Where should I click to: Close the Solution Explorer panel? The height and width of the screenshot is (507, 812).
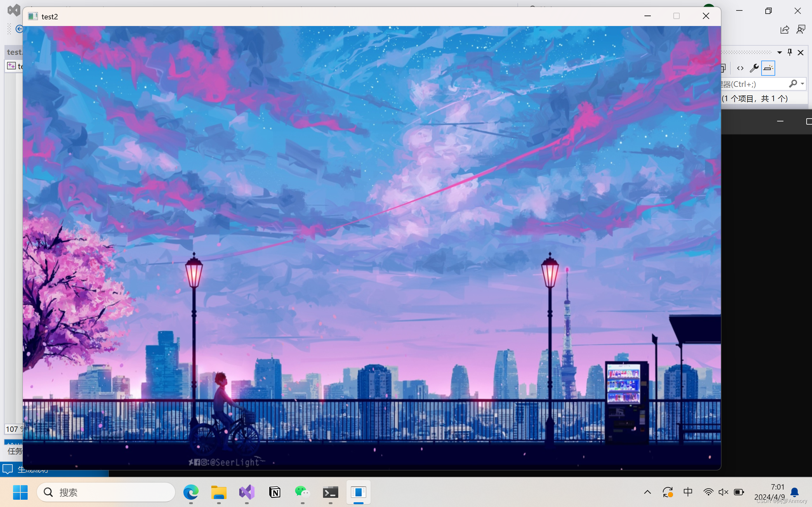pos(801,53)
